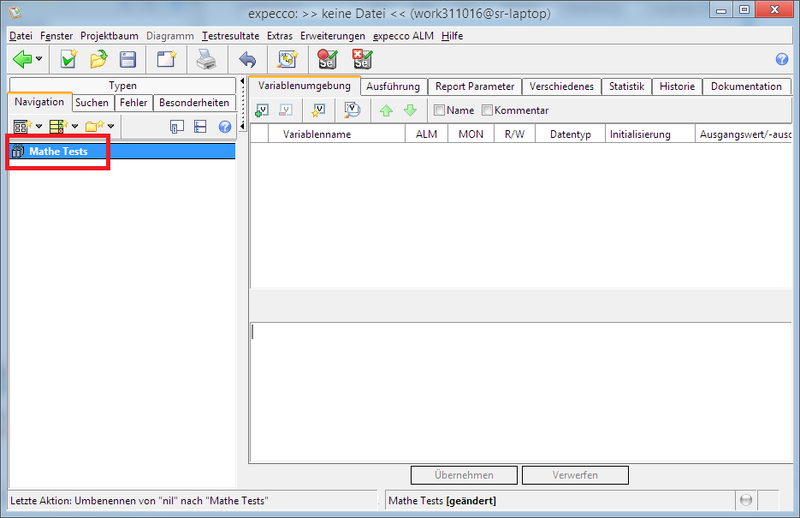800x518 pixels.
Task: Click the Variablenname column header
Action: (x=317, y=134)
